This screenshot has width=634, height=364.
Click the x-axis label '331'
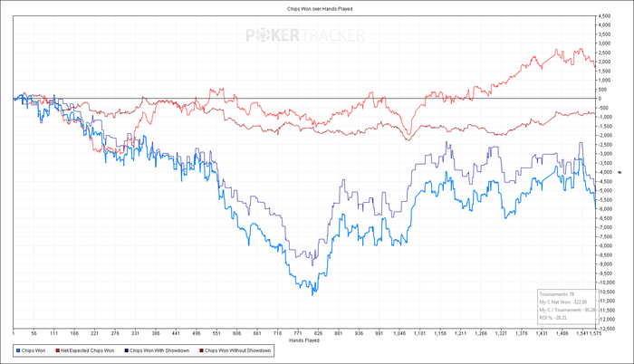pyautogui.click(x=135, y=333)
